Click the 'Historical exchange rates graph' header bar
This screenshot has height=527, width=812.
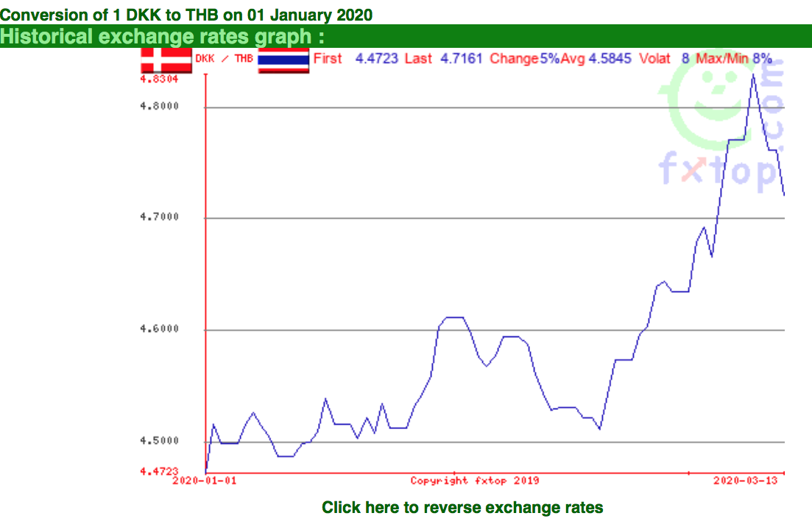[406, 36]
